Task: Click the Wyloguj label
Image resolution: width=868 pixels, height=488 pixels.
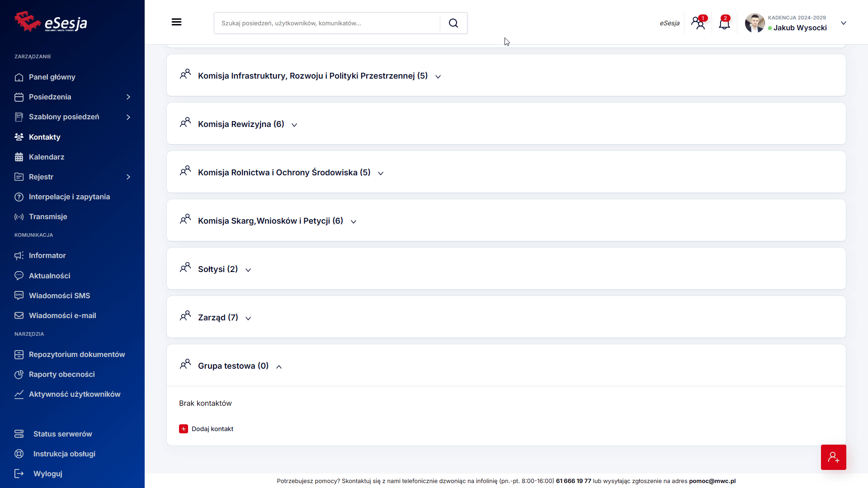Action: point(48,474)
